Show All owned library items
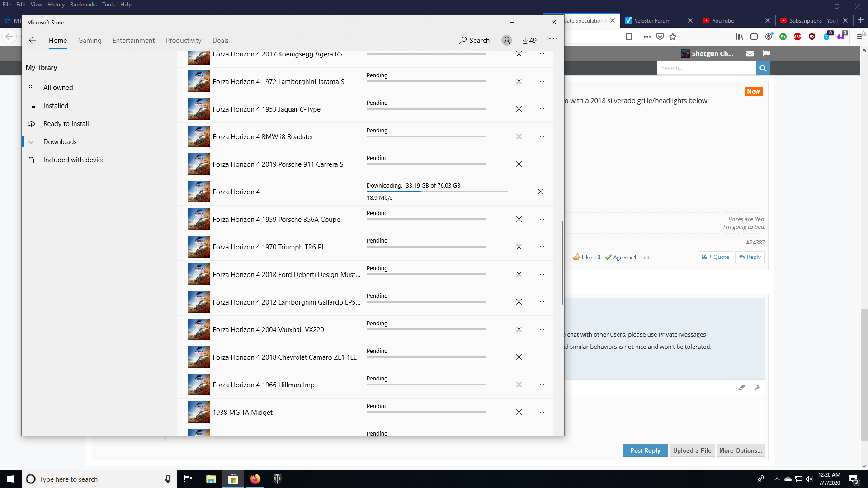Screen dimensions: 868x488 99,87
